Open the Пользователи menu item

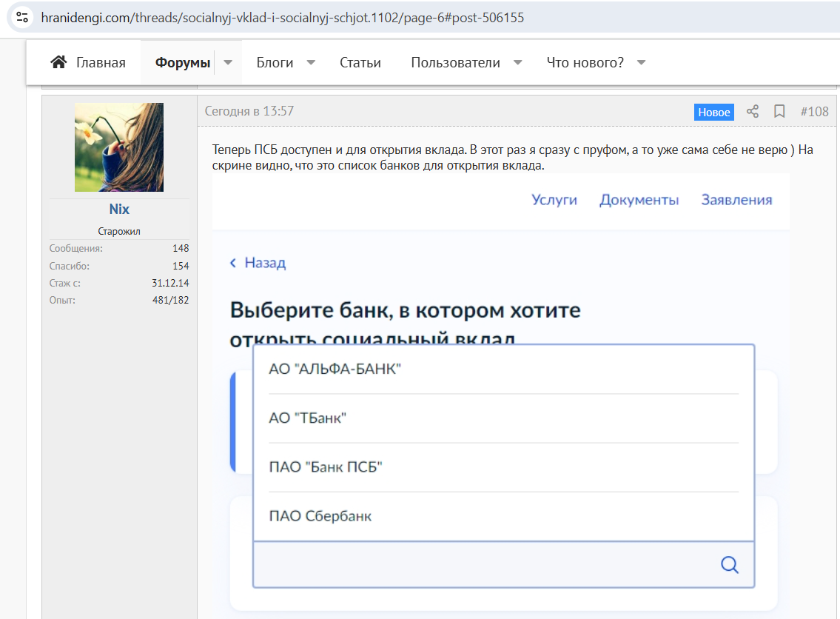point(455,63)
